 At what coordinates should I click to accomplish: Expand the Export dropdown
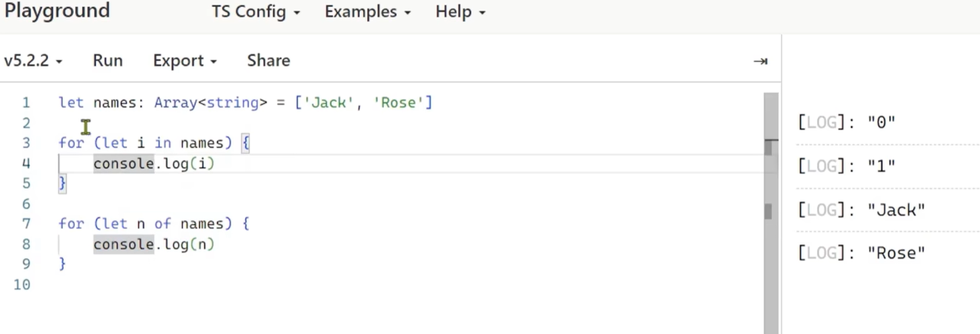tap(184, 61)
